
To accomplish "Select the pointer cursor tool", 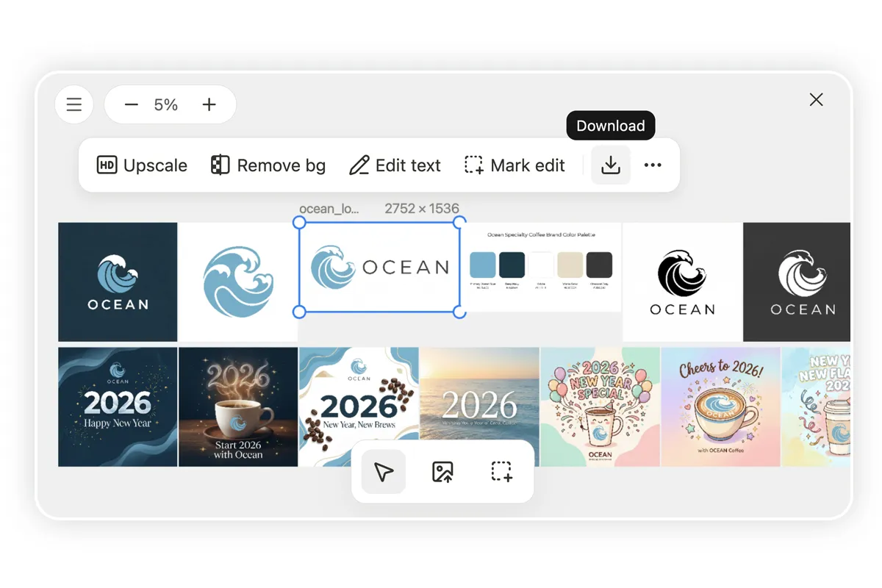I will (384, 471).
